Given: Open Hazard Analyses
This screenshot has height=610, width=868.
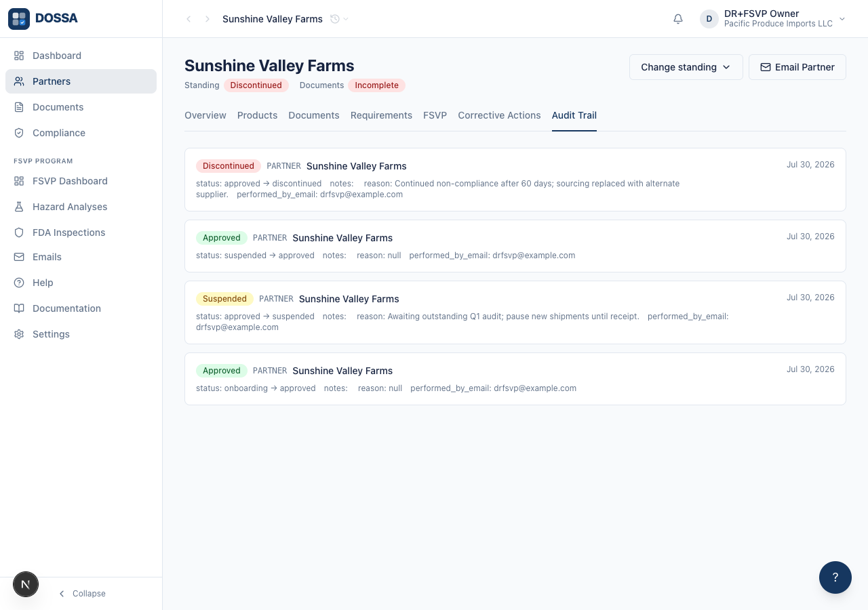Looking at the screenshot, I should (x=81, y=207).
